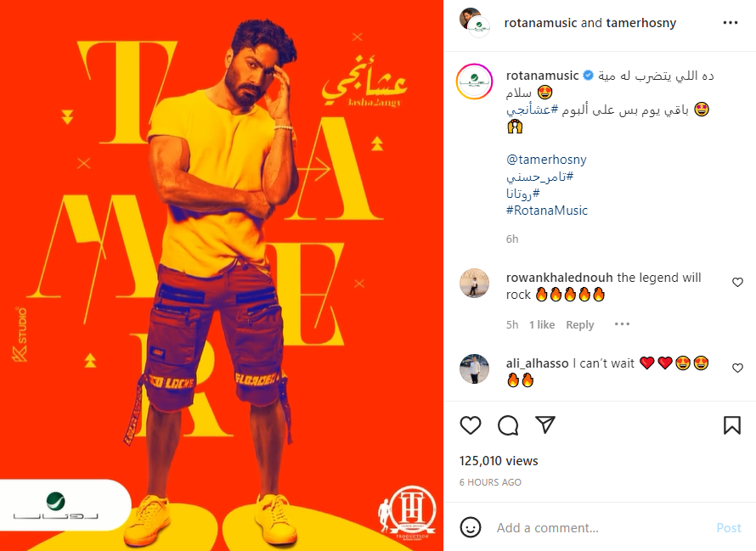This screenshot has height=551, width=756.
Task: Open rowankhalednouh's avatar
Action: pyautogui.click(x=475, y=284)
